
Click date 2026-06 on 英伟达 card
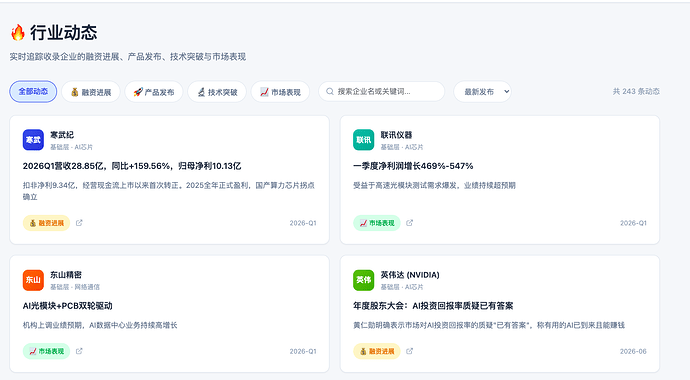[x=633, y=351]
